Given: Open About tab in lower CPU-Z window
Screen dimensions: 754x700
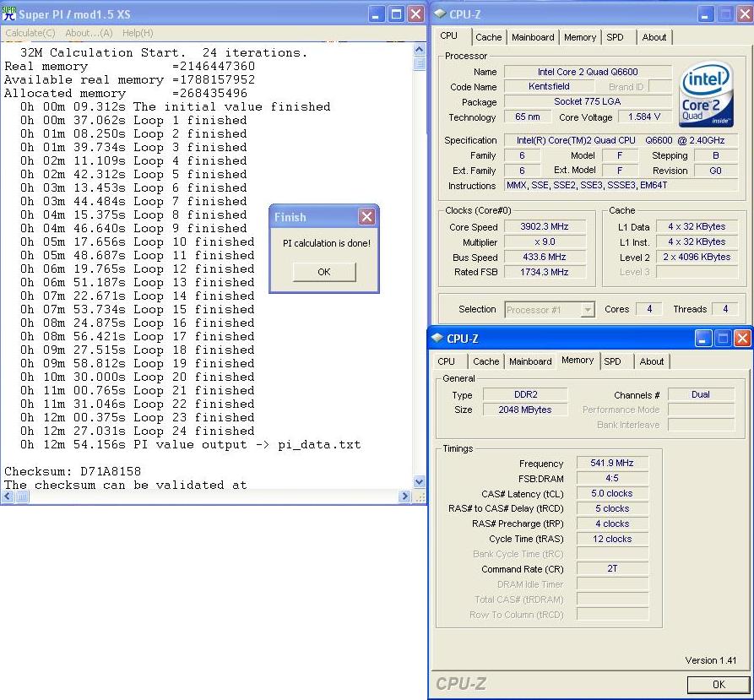Looking at the screenshot, I should click(x=651, y=361).
